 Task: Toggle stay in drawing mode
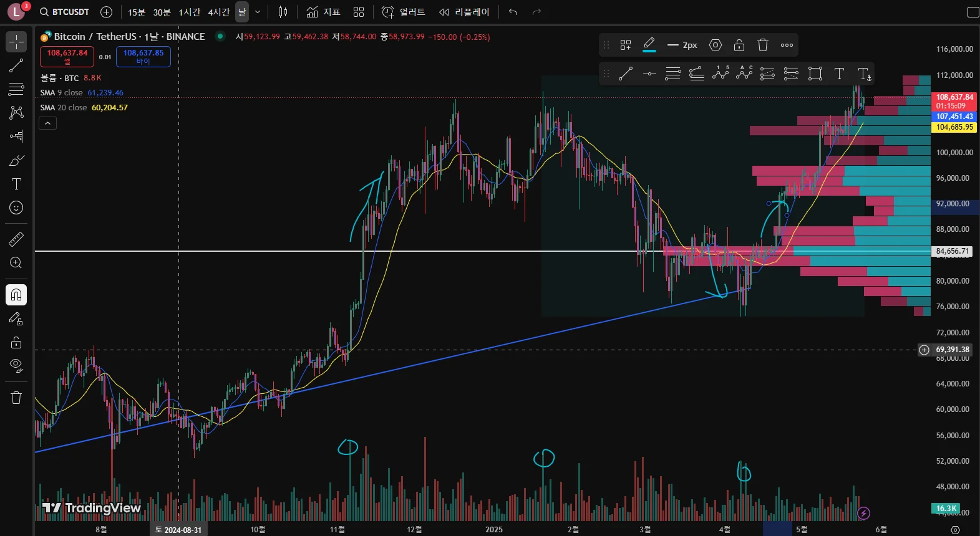pyautogui.click(x=16, y=318)
